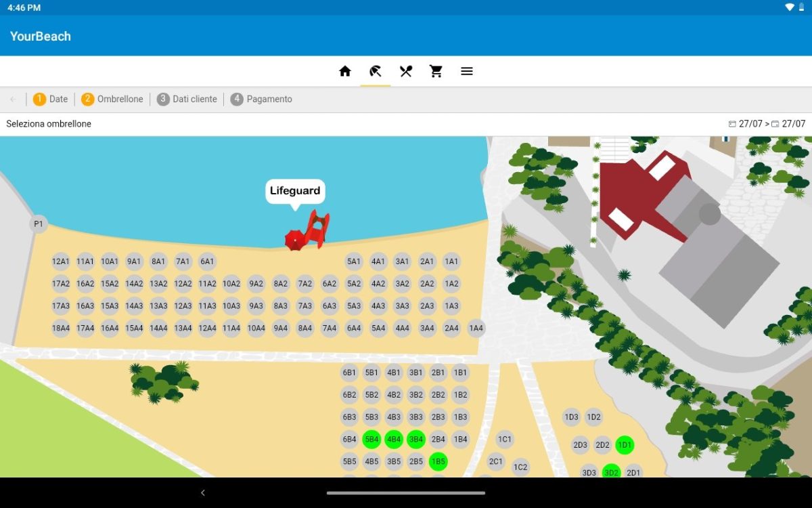Screen dimensions: 812x508
Task: Pick green umbrella spot 3B4
Action: point(416,440)
